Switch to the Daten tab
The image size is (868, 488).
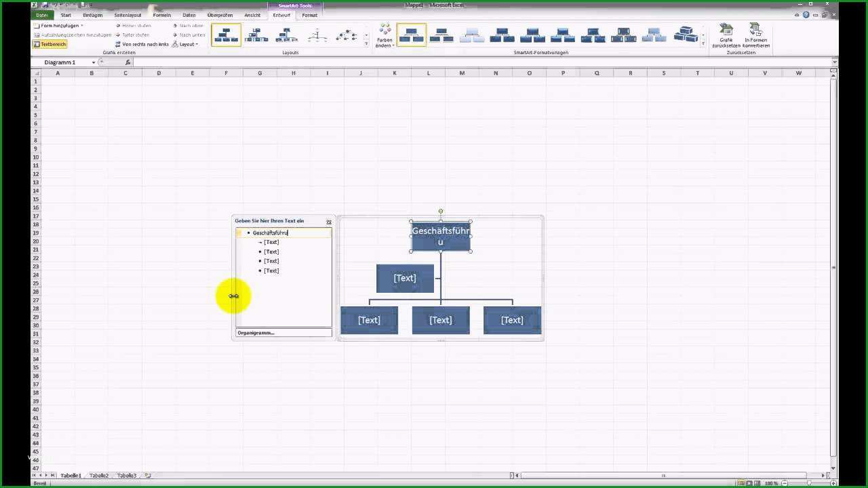click(189, 15)
